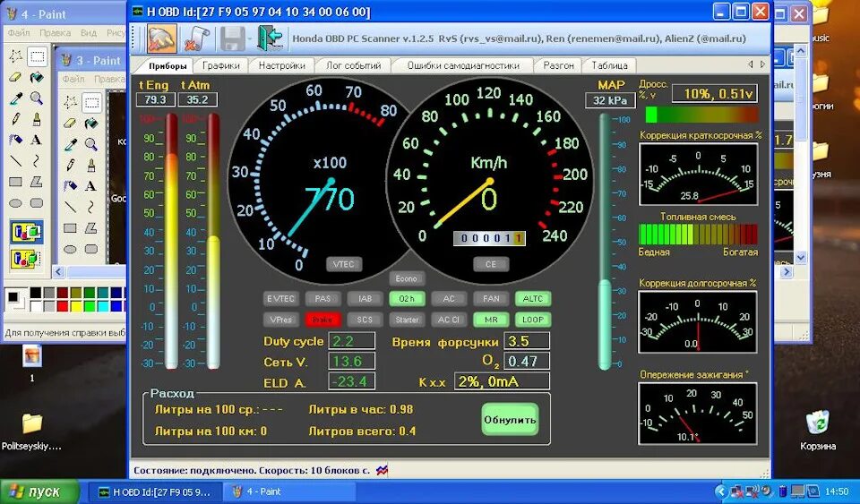Click the AC Cl indicator button

point(449,320)
